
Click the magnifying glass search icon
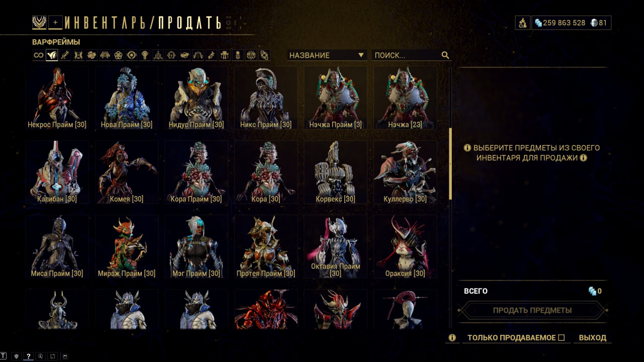(x=445, y=55)
